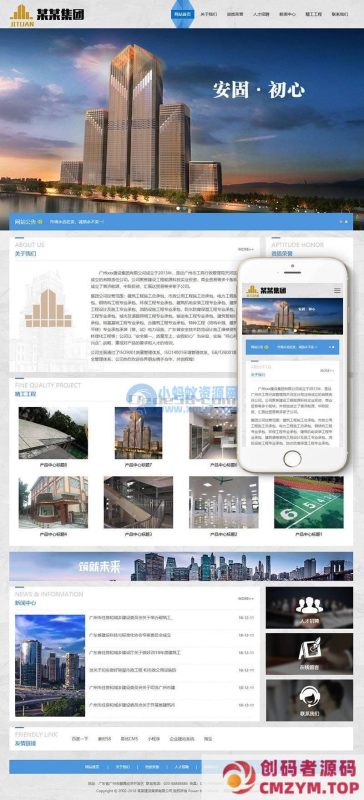
Task: Open the 人才招聘 people icon tile
Action: pyautogui.click(x=309, y=608)
